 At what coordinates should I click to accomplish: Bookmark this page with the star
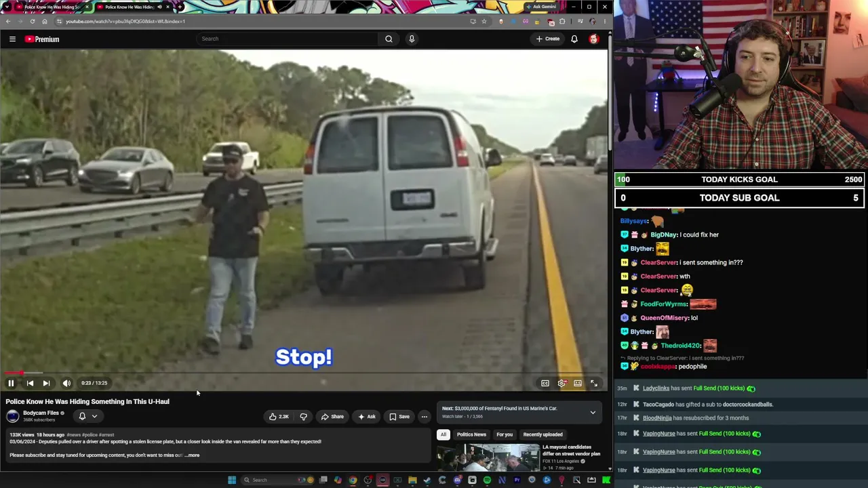pyautogui.click(x=484, y=21)
